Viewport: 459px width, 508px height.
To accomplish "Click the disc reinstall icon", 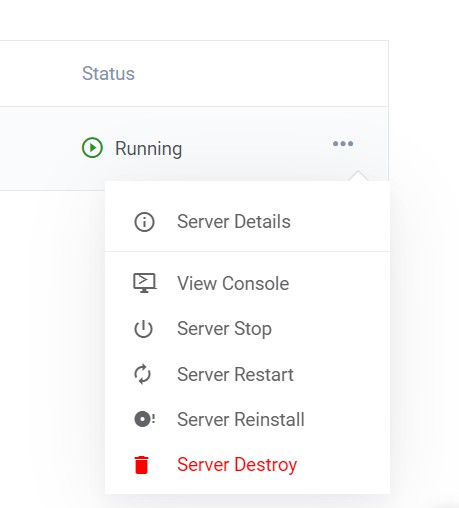I will click(144, 419).
